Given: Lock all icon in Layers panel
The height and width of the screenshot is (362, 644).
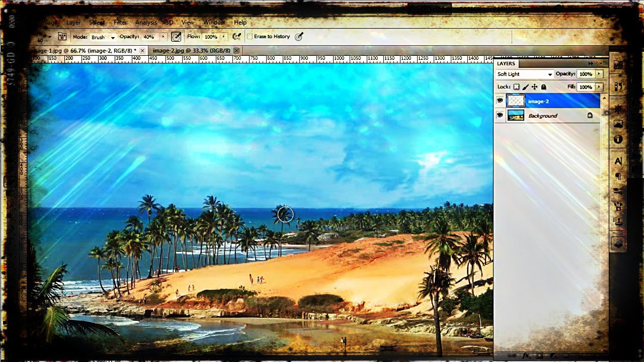Looking at the screenshot, I should (543, 87).
